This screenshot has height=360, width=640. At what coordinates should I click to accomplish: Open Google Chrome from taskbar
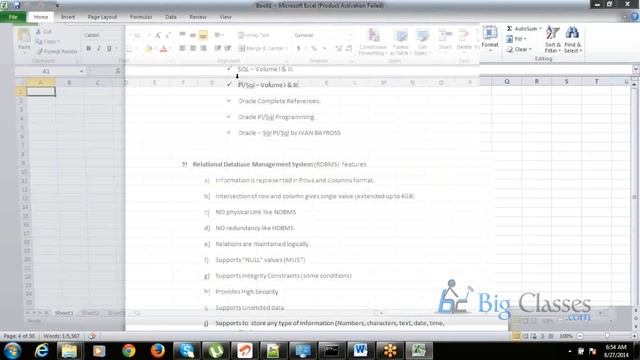tap(129, 351)
